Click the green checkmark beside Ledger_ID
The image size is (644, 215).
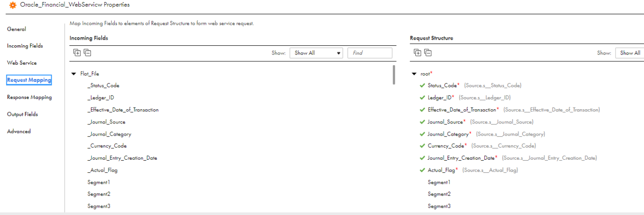coord(422,98)
